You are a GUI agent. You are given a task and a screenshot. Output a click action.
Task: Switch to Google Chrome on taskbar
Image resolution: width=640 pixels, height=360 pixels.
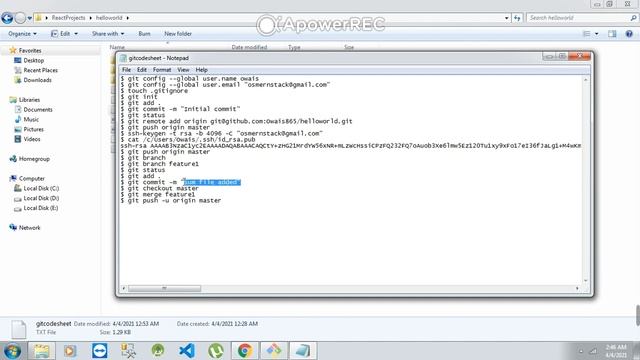[245, 351]
